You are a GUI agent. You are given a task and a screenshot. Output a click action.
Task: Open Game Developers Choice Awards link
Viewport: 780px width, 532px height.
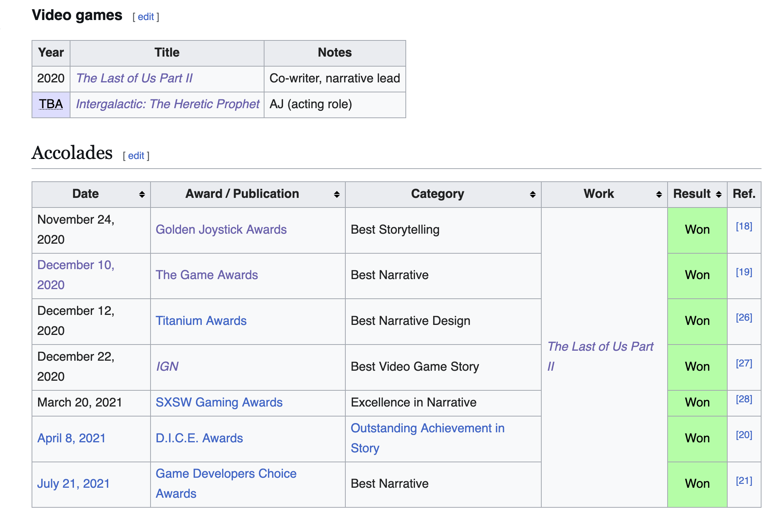click(x=226, y=473)
